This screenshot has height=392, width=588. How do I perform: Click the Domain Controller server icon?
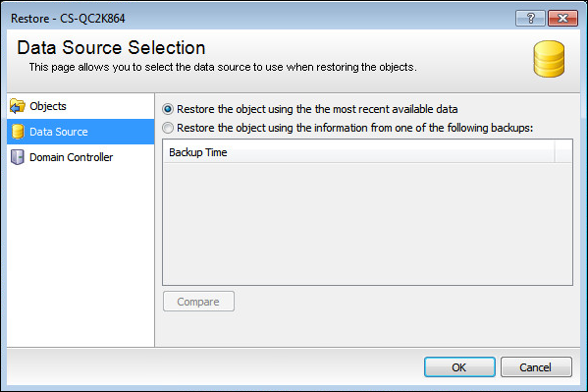[x=18, y=157]
